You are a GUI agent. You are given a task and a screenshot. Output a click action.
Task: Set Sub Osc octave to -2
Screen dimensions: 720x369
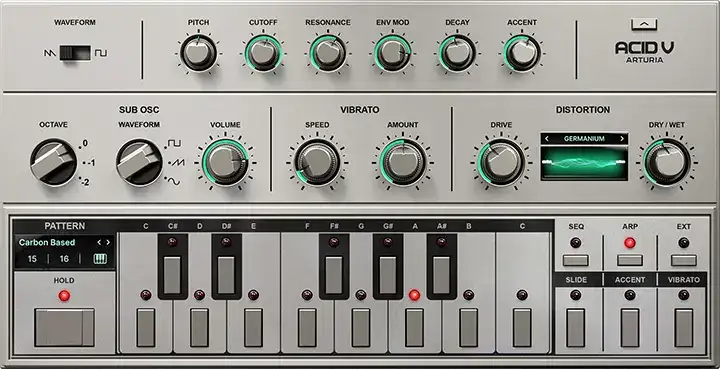[85, 182]
